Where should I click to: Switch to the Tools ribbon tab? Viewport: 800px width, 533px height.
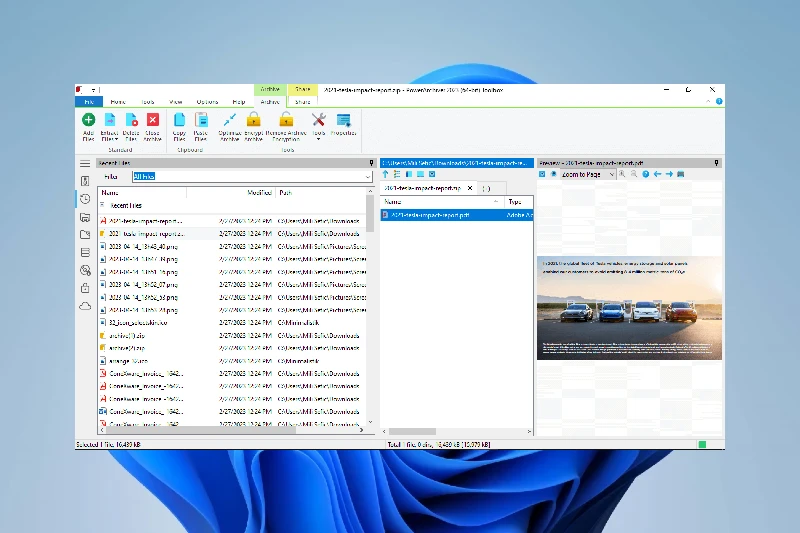[x=147, y=102]
